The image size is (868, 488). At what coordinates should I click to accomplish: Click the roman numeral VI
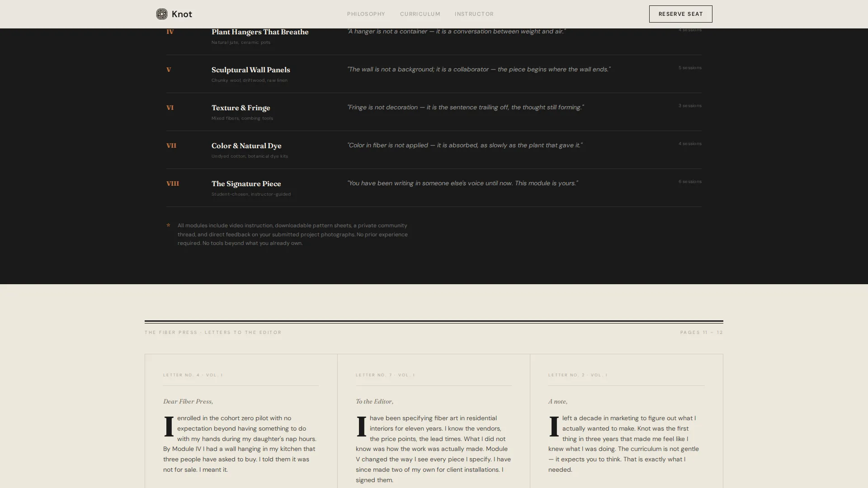(x=170, y=108)
